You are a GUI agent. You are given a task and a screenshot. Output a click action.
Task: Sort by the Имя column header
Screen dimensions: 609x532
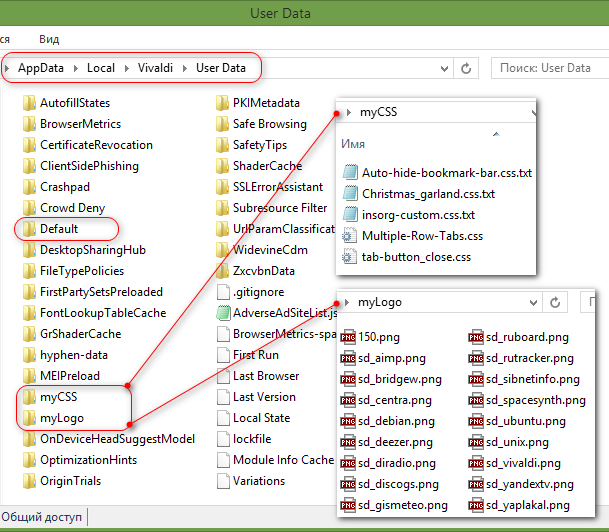click(x=352, y=144)
